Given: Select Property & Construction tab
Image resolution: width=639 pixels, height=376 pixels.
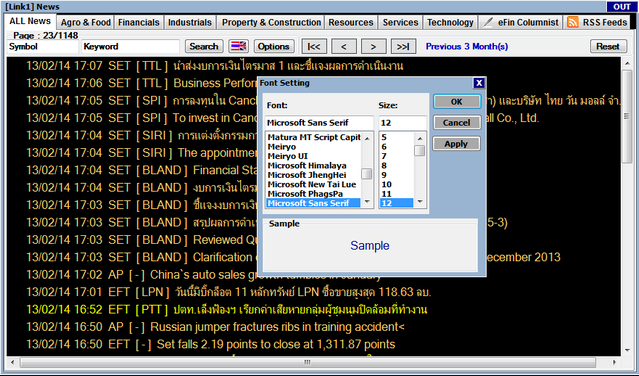Looking at the screenshot, I should pyautogui.click(x=271, y=22).
